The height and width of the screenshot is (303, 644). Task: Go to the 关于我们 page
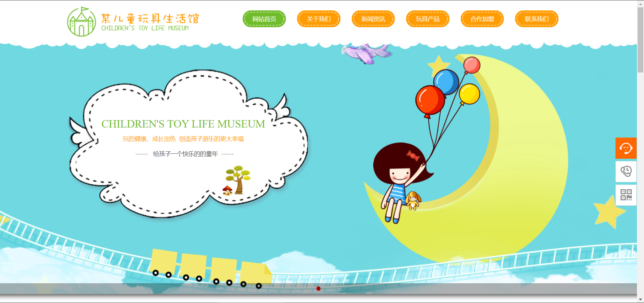tap(319, 19)
